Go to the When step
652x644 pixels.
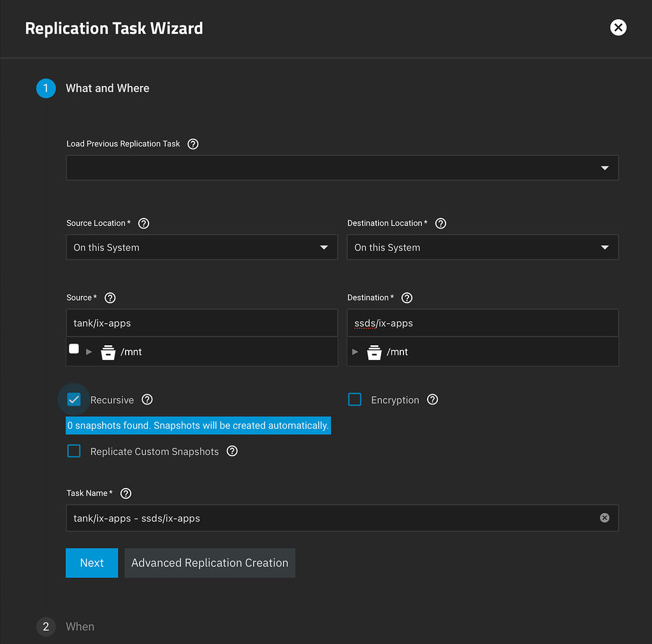coord(80,627)
